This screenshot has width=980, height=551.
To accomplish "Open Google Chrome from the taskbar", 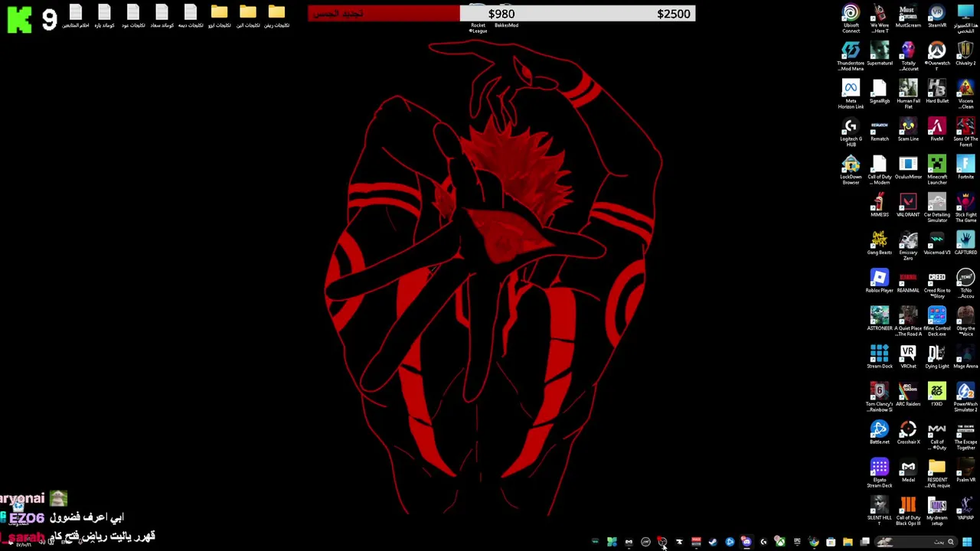I will [814, 542].
